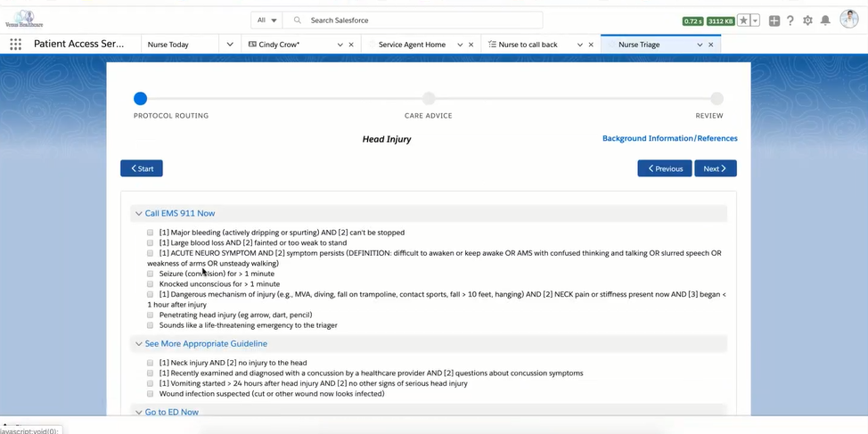Close the Nurse Triage tab
The image size is (868, 434).
pyautogui.click(x=711, y=45)
